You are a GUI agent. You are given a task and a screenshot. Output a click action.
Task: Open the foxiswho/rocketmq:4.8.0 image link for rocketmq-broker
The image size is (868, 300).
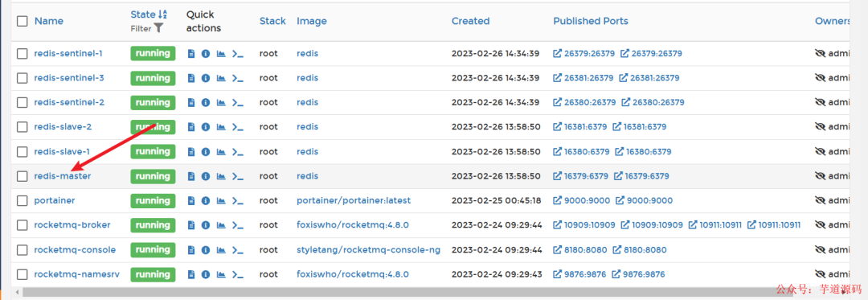[x=353, y=225]
